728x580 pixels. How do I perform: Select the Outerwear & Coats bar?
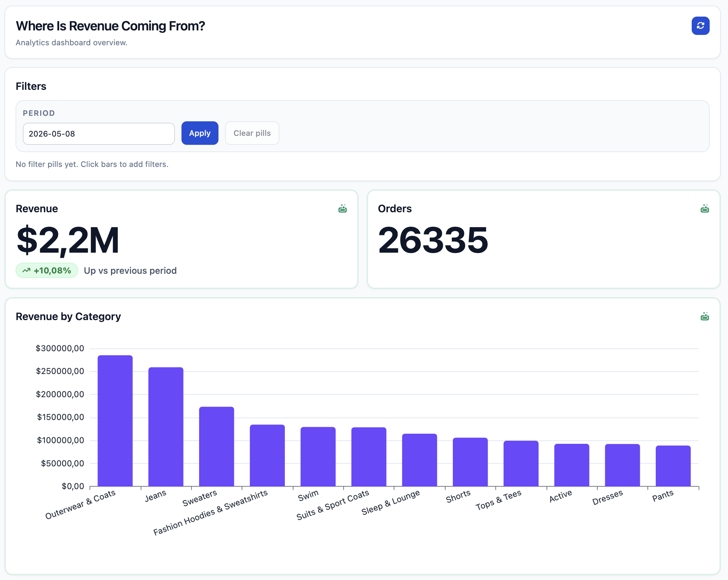pos(115,421)
